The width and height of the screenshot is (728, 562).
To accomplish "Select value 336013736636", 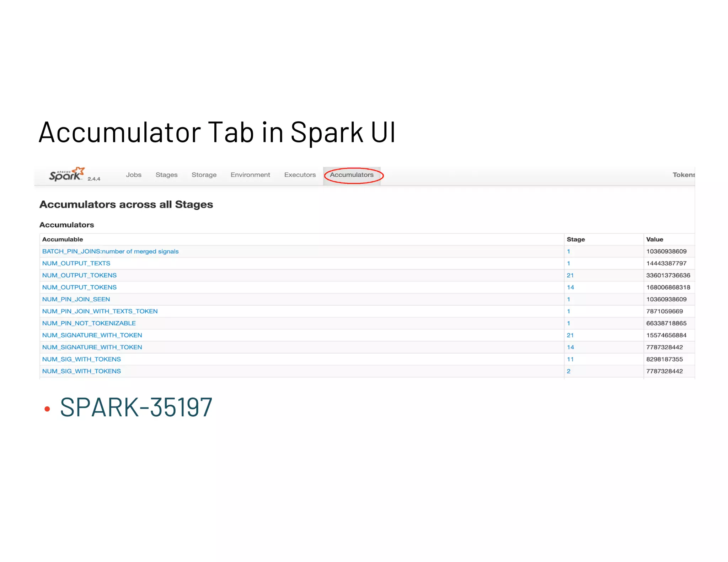I will (668, 275).
